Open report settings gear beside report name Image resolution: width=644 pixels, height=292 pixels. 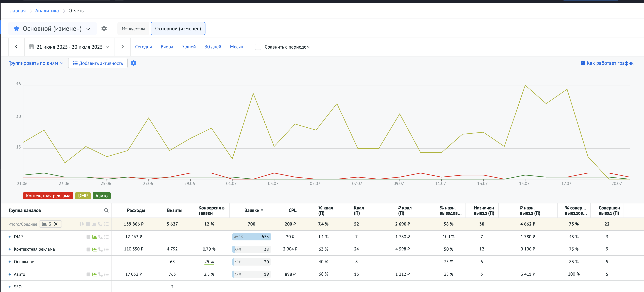click(104, 28)
